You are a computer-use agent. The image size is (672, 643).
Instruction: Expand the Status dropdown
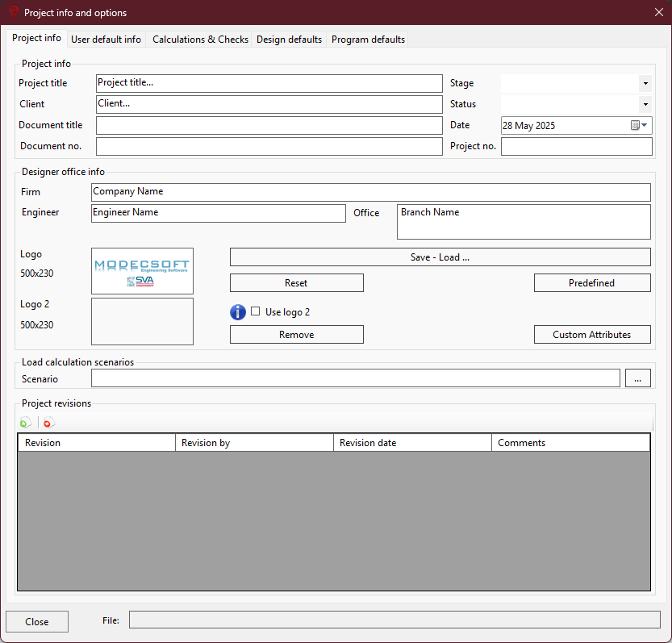(645, 104)
